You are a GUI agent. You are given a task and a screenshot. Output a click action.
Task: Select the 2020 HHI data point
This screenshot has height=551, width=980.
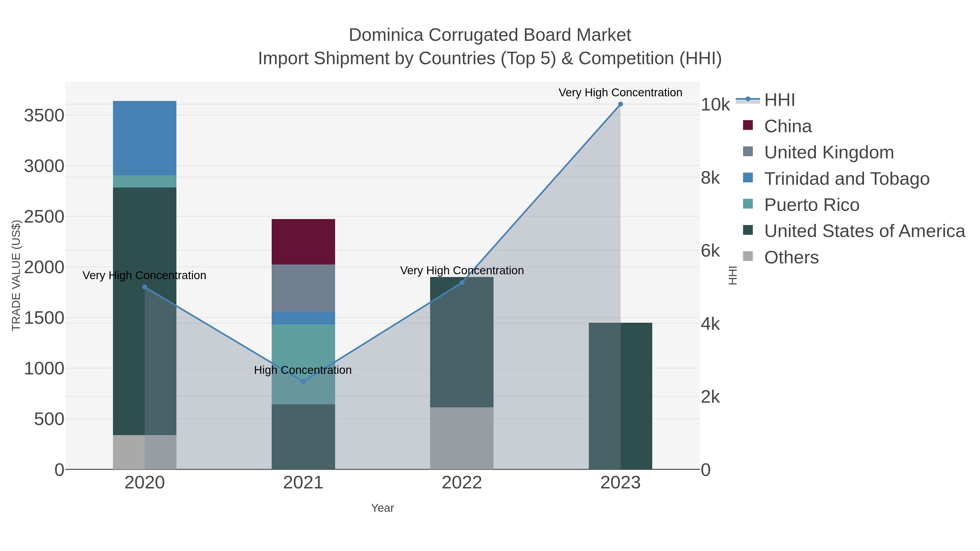coord(145,287)
